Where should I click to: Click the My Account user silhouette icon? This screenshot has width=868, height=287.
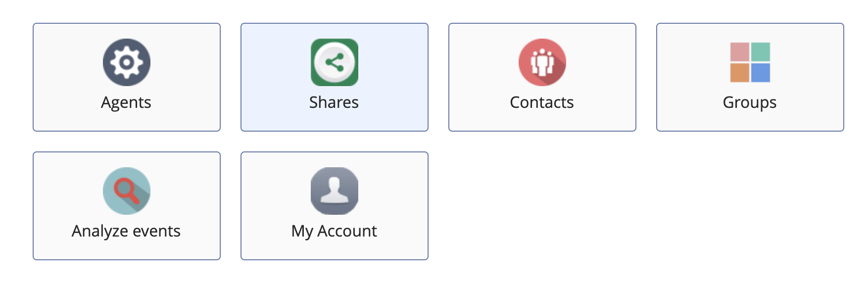coord(335,191)
